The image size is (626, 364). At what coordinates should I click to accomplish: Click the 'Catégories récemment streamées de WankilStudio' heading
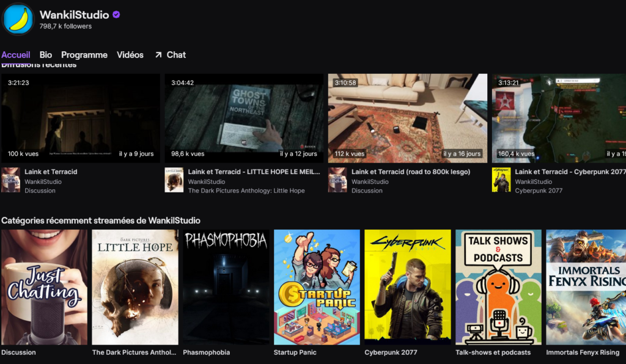101,220
